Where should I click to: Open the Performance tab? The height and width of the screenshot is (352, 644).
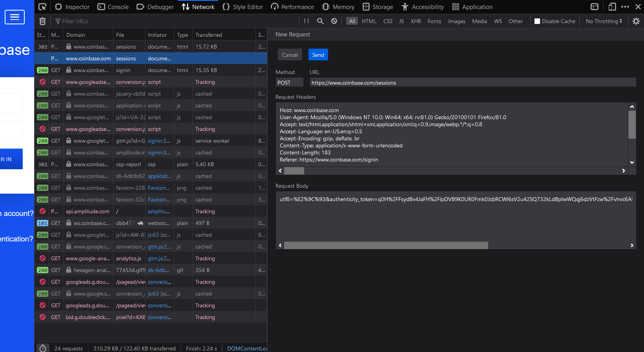292,7
